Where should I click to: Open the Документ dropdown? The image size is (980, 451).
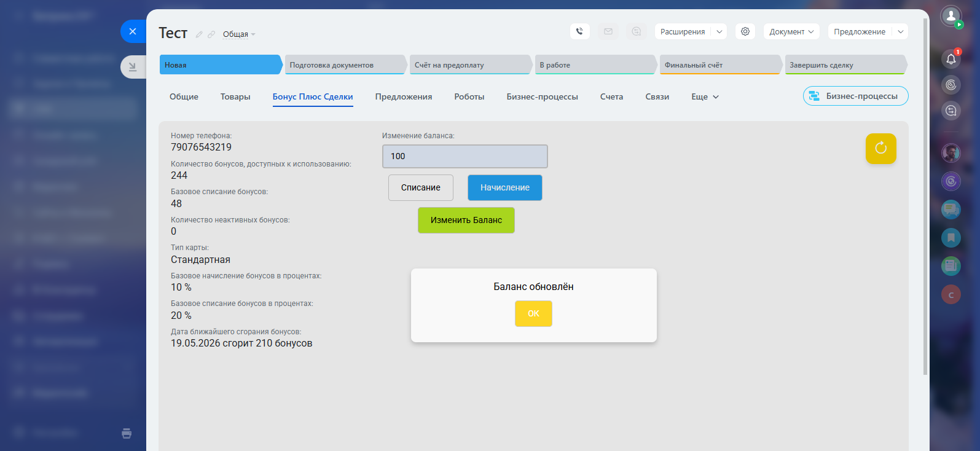(791, 31)
